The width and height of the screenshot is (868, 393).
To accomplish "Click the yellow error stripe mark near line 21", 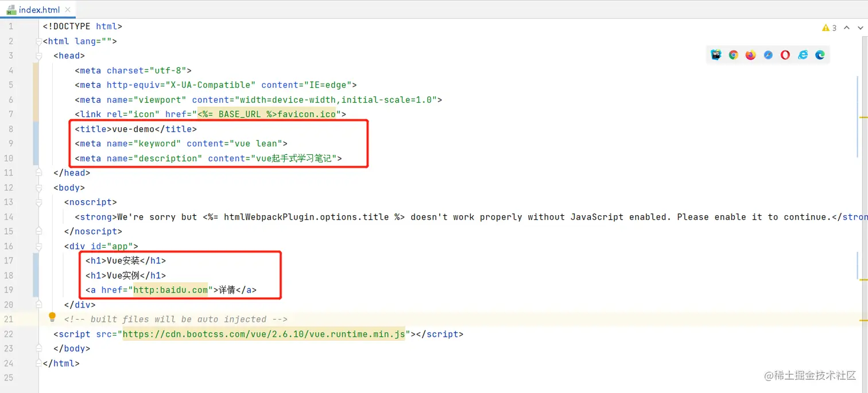I will tap(863, 321).
